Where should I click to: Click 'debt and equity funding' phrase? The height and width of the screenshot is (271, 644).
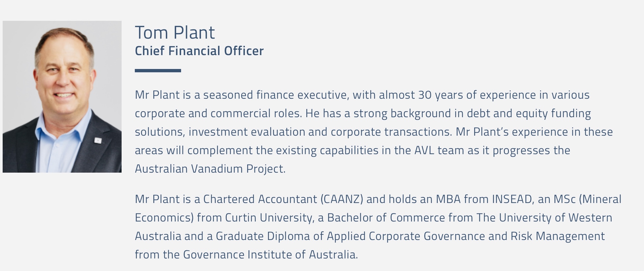(x=529, y=114)
